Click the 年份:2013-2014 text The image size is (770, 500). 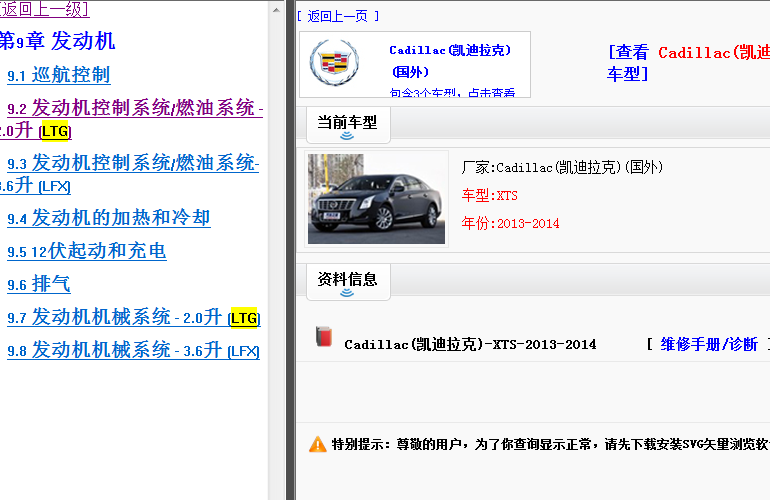(x=510, y=223)
